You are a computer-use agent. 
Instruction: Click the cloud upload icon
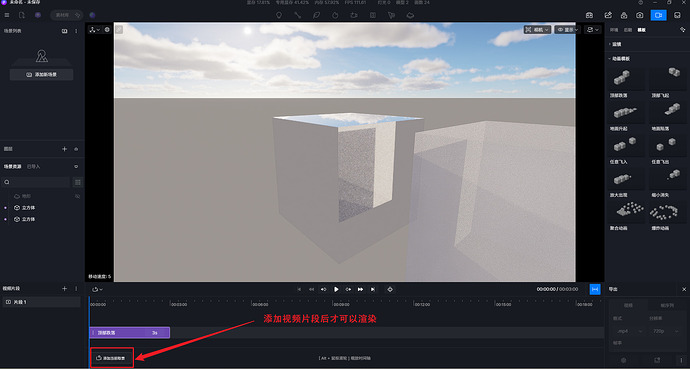pyautogui.click(x=624, y=15)
